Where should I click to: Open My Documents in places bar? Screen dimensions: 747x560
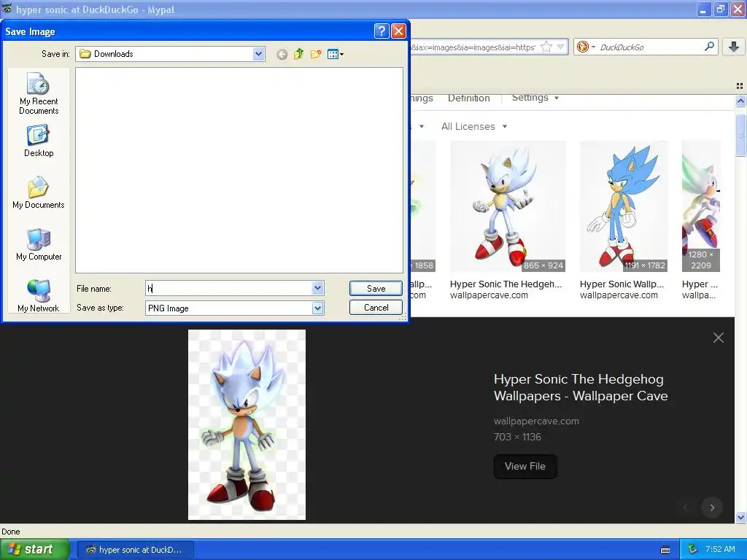[39, 192]
